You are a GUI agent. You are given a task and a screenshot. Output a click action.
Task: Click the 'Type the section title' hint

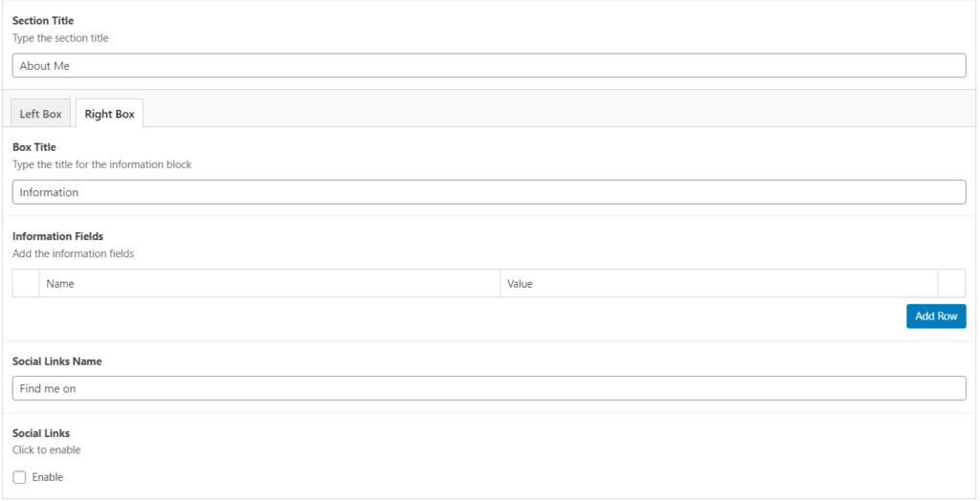point(60,38)
